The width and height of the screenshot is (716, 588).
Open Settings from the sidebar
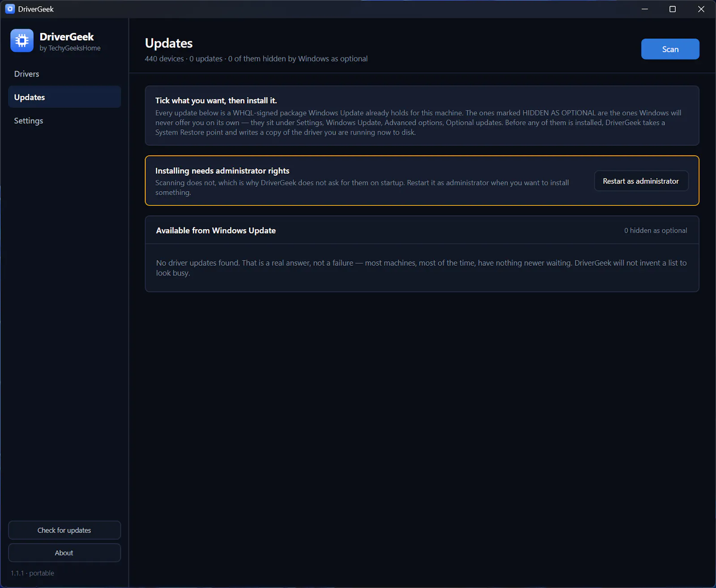(x=64, y=121)
